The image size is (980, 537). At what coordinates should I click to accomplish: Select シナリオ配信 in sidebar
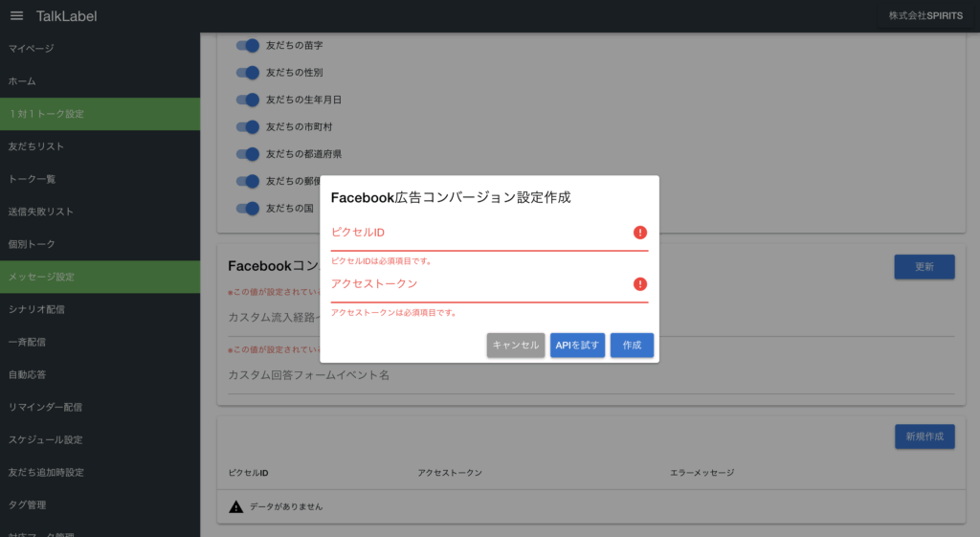[36, 309]
